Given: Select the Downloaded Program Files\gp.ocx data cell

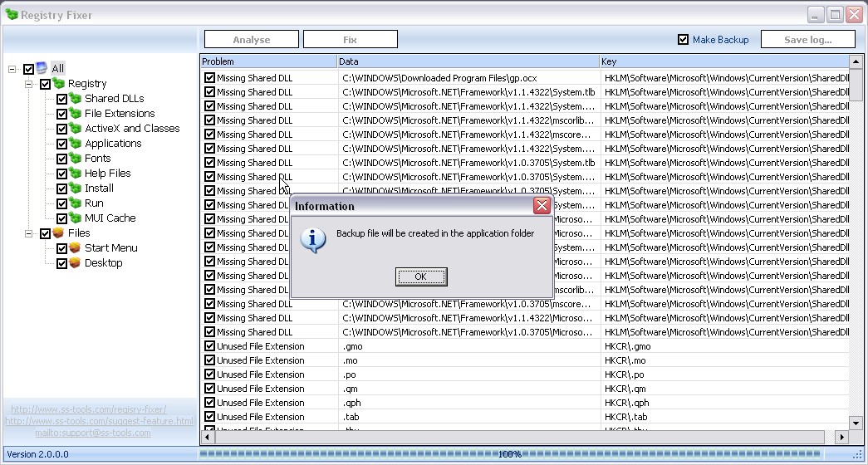Looking at the screenshot, I should [x=468, y=78].
